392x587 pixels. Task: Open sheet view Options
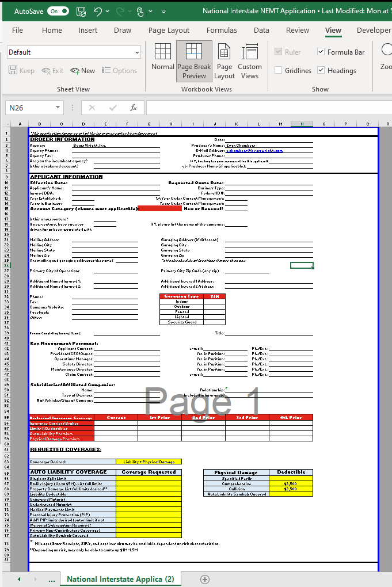pyautogui.click(x=119, y=70)
